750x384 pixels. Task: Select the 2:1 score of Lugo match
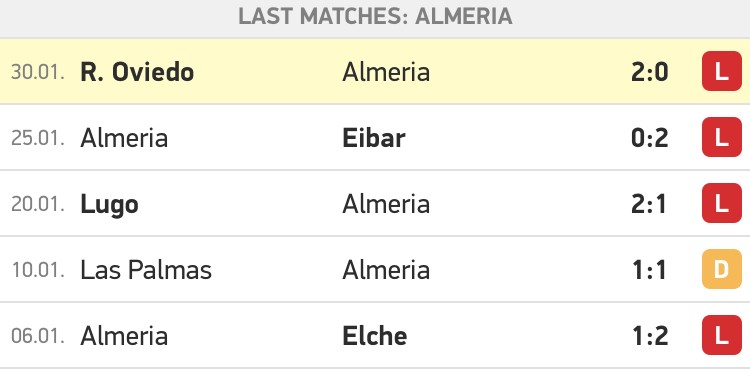pyautogui.click(x=649, y=204)
